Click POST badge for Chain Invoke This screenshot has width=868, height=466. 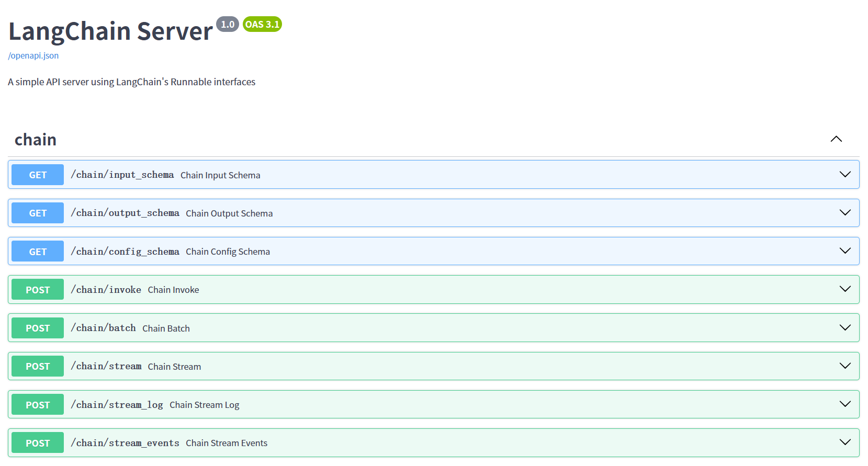tap(38, 289)
